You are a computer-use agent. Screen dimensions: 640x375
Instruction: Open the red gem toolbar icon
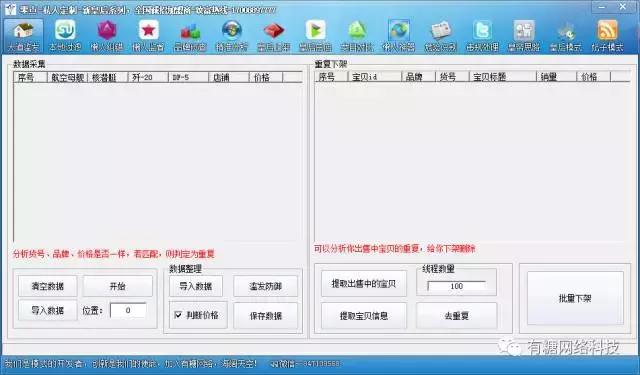coord(273,37)
